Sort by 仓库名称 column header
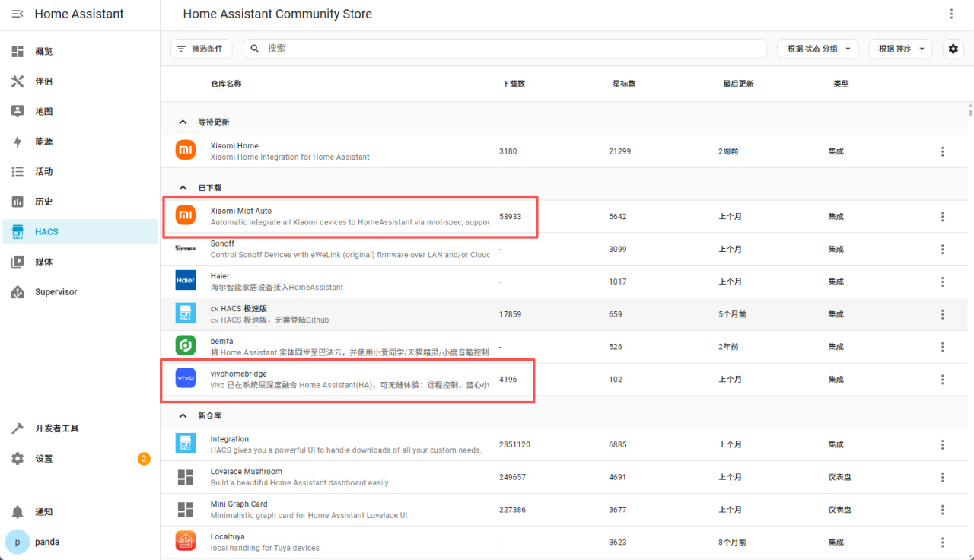The image size is (974, 560). point(226,84)
